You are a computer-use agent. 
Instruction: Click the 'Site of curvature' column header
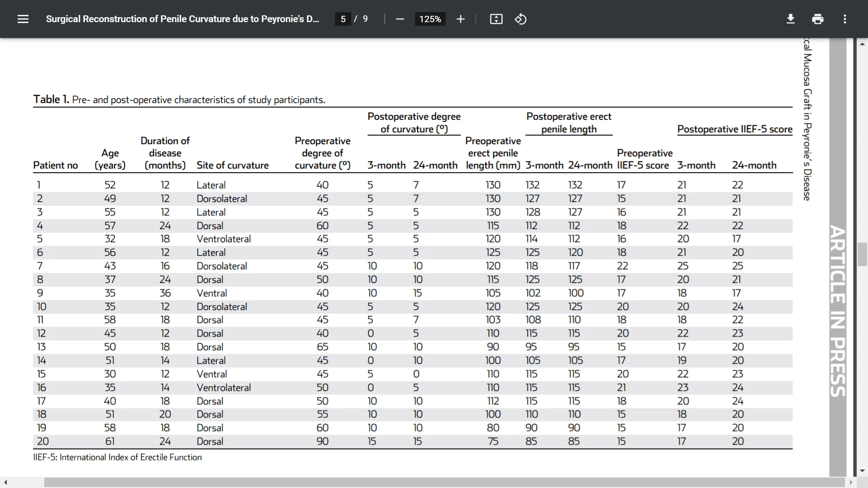tap(232, 165)
